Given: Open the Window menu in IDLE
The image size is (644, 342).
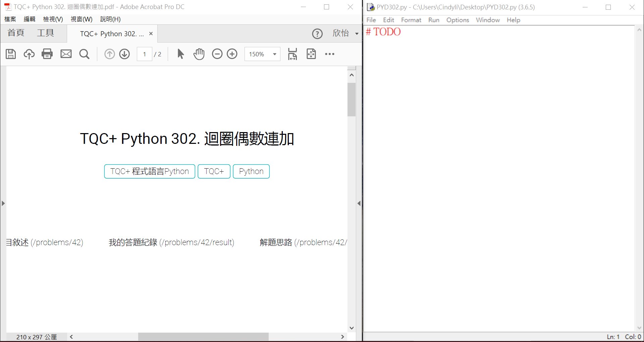Looking at the screenshot, I should tap(488, 20).
